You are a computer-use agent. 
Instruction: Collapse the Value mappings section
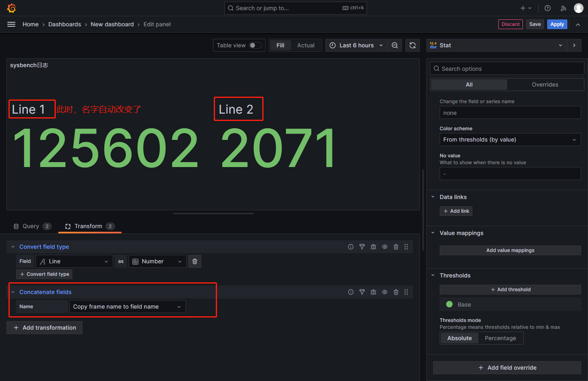pos(433,233)
